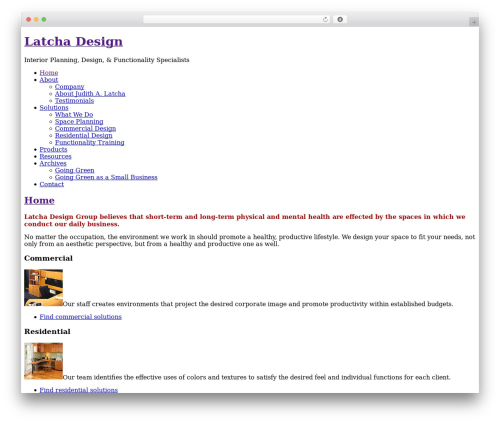Go to Home in navigation list
This screenshot has width=500, height=423.
(49, 73)
